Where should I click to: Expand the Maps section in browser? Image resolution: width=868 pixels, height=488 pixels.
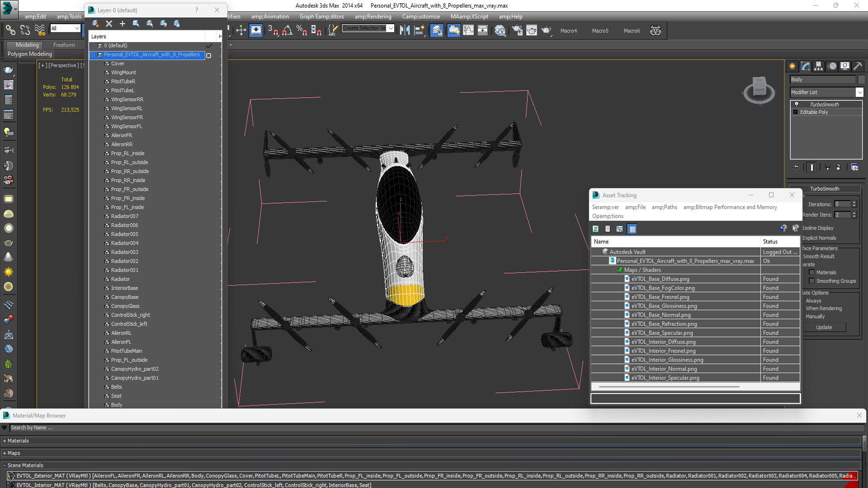point(5,453)
